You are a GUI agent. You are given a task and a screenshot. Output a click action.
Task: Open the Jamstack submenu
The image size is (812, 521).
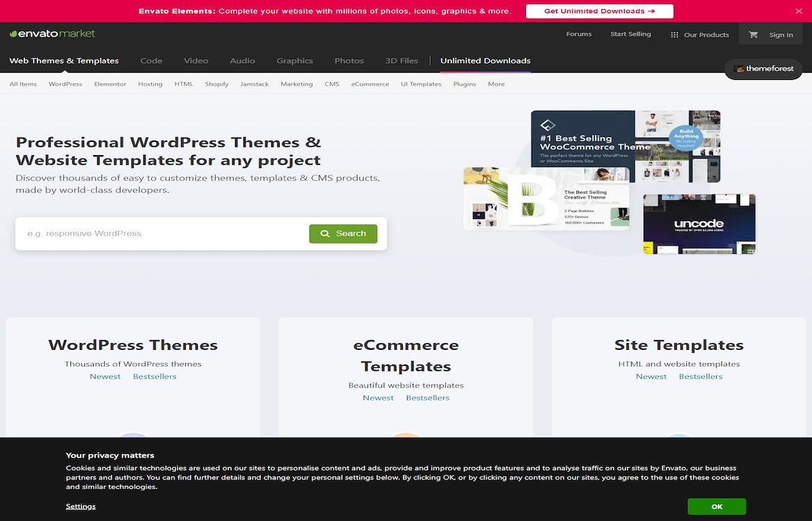click(x=254, y=84)
